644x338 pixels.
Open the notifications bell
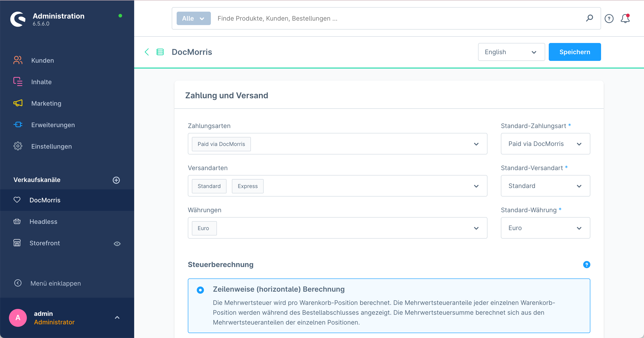(x=625, y=19)
